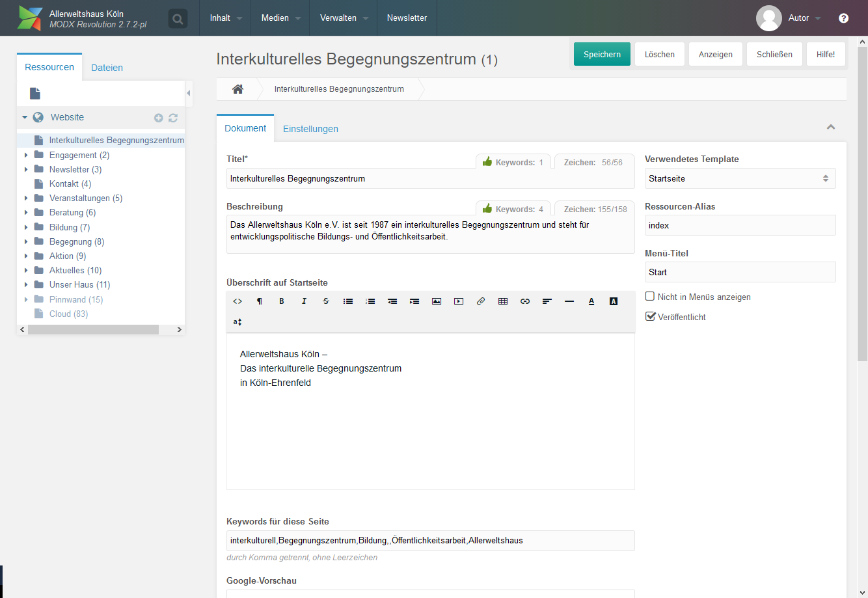Insert image via editor toolbar
The image size is (868, 598).
point(437,301)
